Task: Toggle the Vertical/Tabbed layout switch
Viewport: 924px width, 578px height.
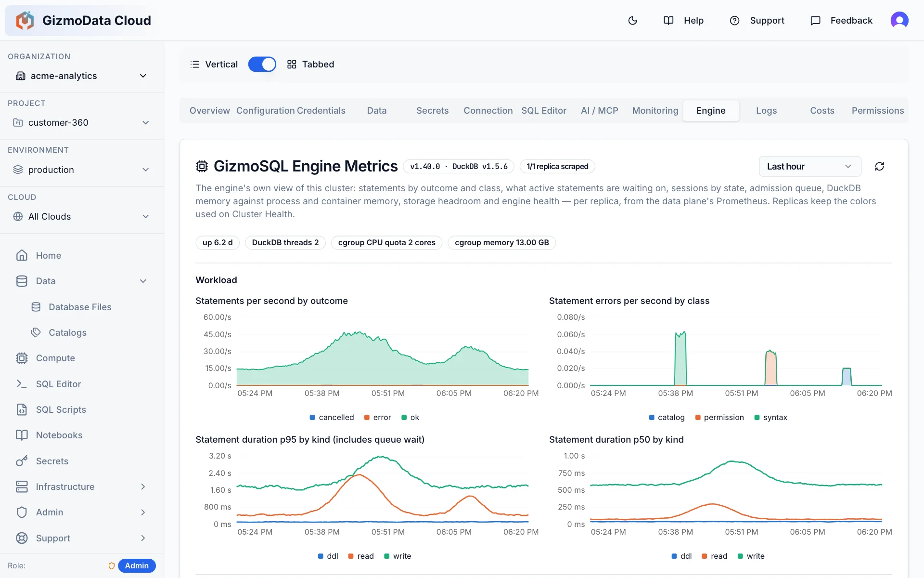Action: (x=262, y=64)
